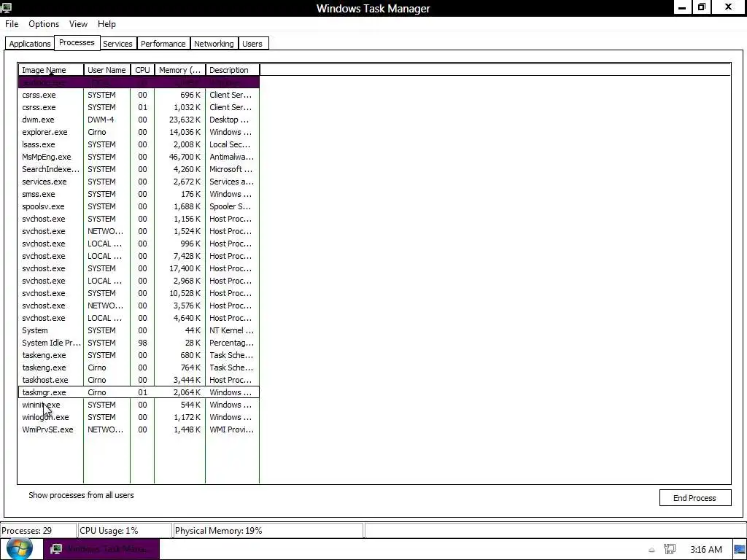Sort by CPU column header
747x560 pixels.
142,70
